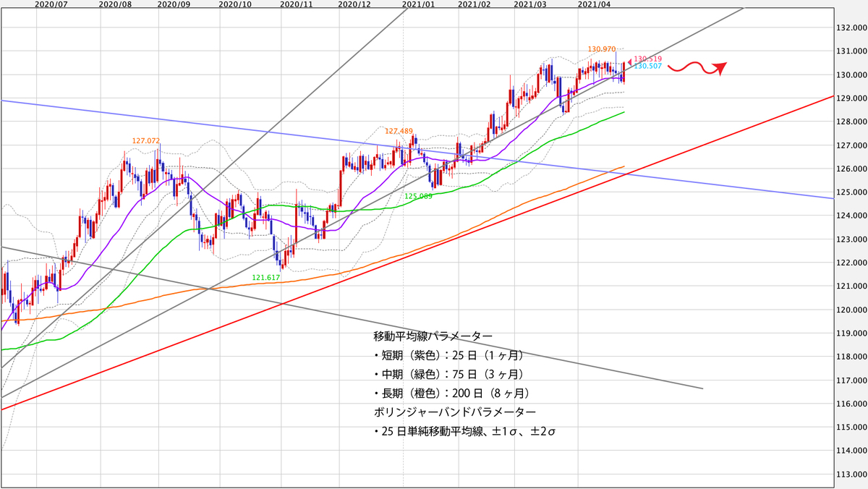This screenshot has width=868, height=489.
Task: Click the 122.000 price axis value
Action: [x=851, y=263]
